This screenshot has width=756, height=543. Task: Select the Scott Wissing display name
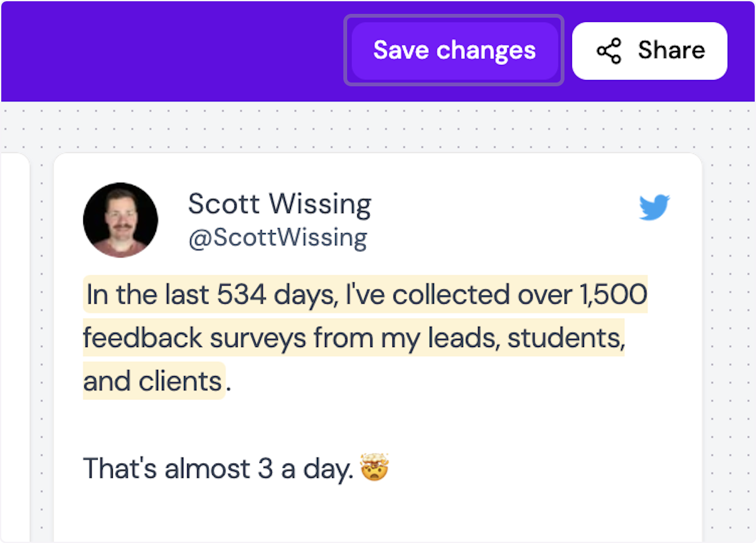tap(279, 203)
